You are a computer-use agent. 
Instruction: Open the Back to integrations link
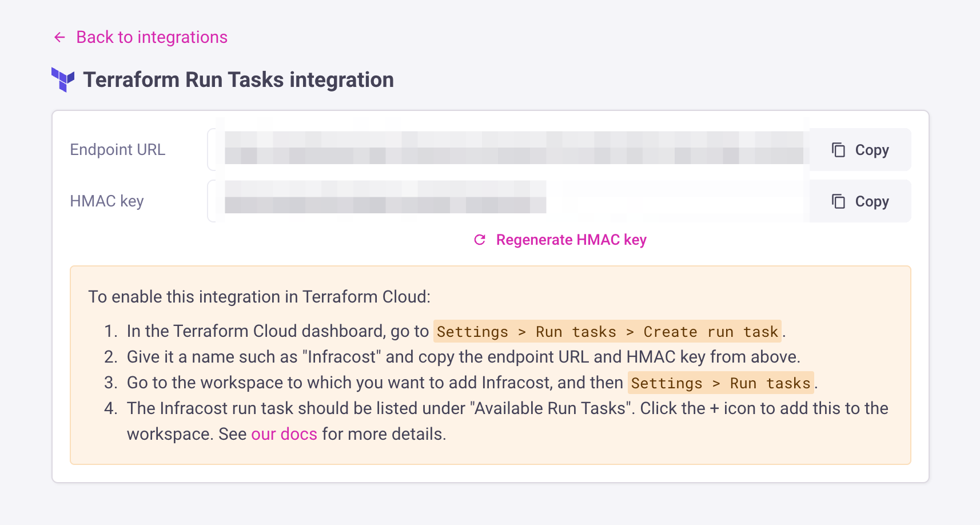coord(152,38)
